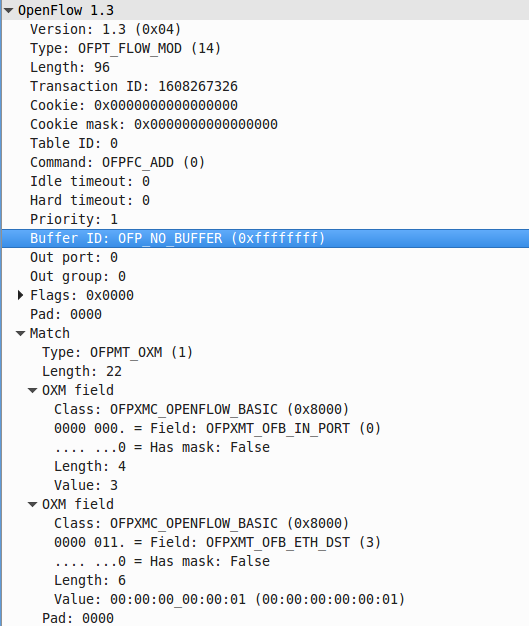Select the Transaction ID field row

coord(265,86)
